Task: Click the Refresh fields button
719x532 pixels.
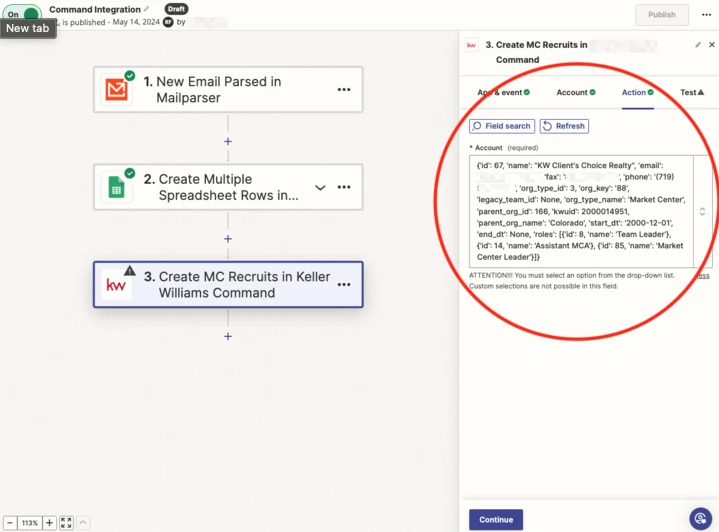Action: [x=564, y=126]
